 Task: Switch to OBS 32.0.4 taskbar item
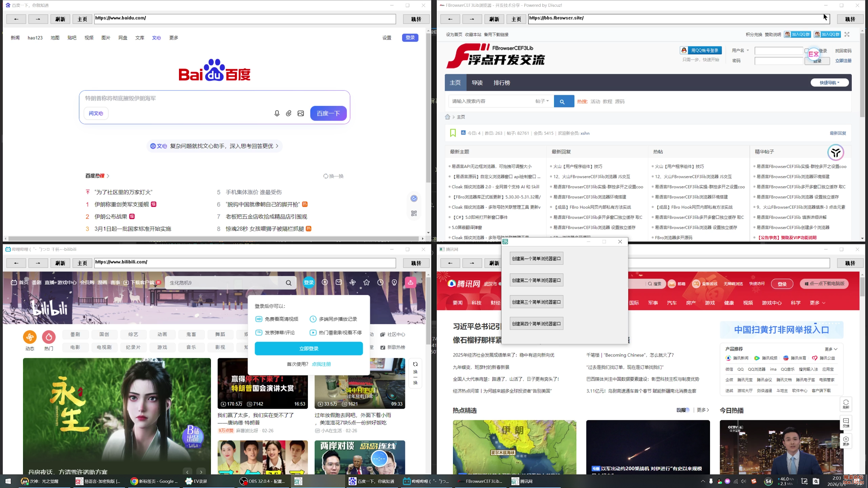(x=263, y=481)
